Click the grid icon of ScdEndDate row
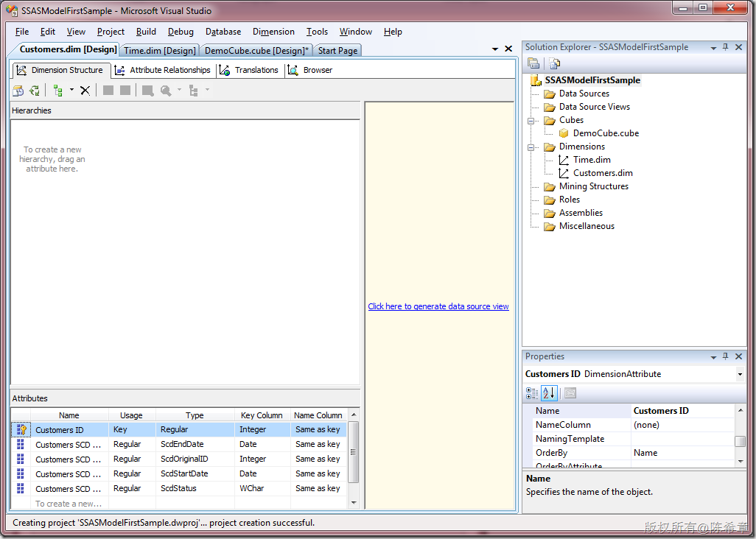 click(x=20, y=444)
